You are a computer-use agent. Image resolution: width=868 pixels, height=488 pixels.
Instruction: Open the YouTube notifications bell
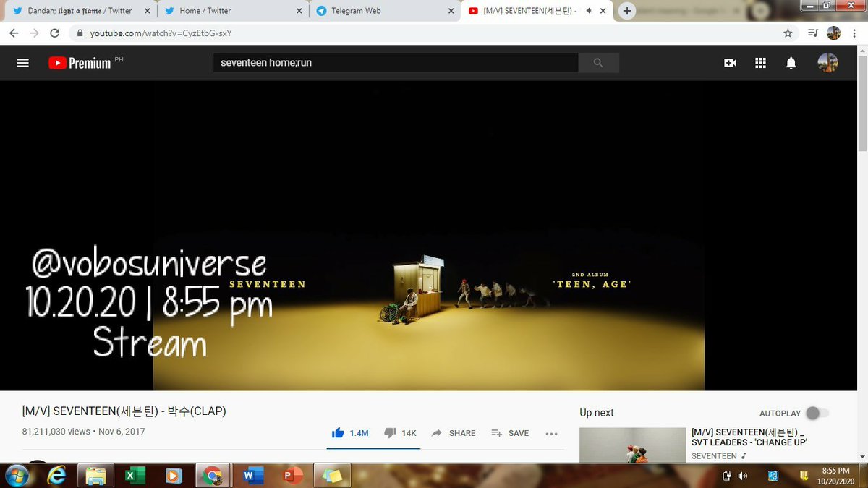(791, 63)
